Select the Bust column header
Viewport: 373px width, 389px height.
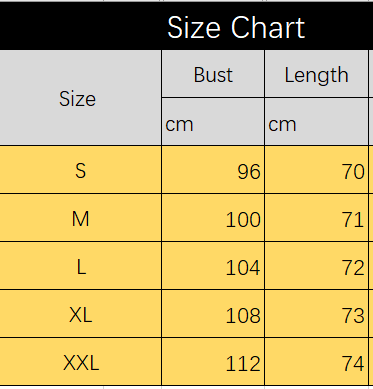pos(213,74)
